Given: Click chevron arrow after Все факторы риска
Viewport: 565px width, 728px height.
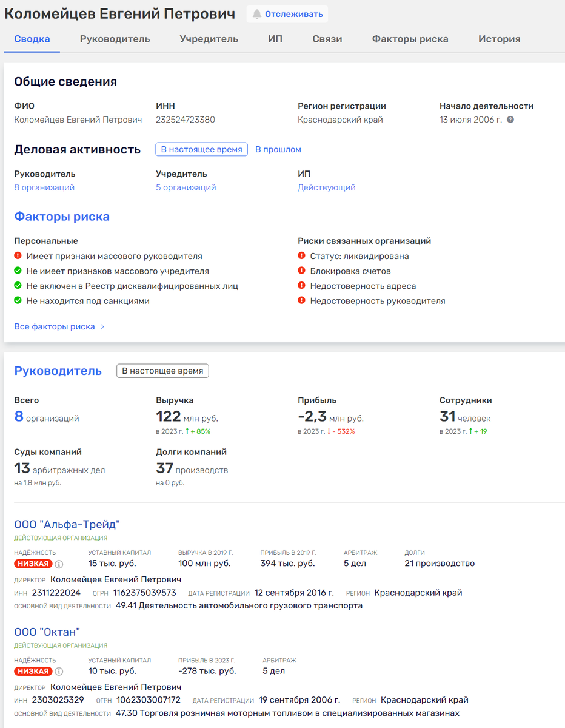Looking at the screenshot, I should point(102,326).
